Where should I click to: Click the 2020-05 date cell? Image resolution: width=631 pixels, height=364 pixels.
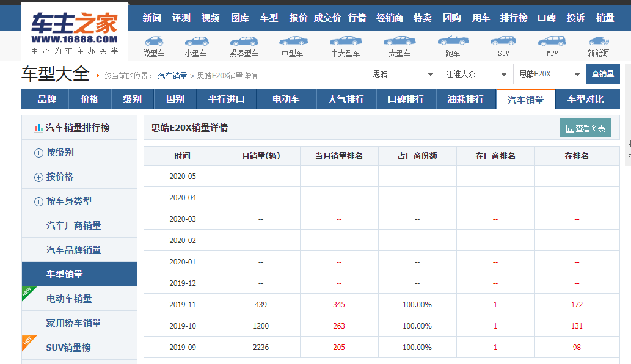(x=183, y=176)
